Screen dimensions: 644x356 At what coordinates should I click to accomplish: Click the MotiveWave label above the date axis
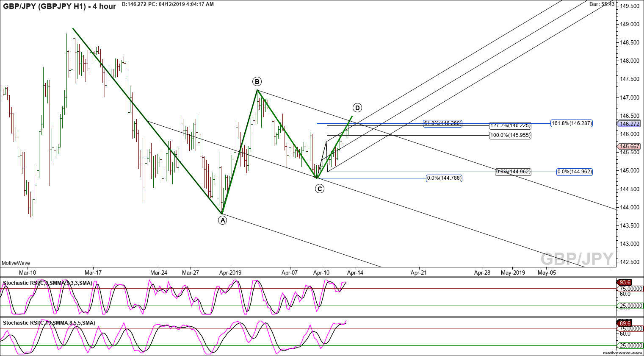[16, 263]
